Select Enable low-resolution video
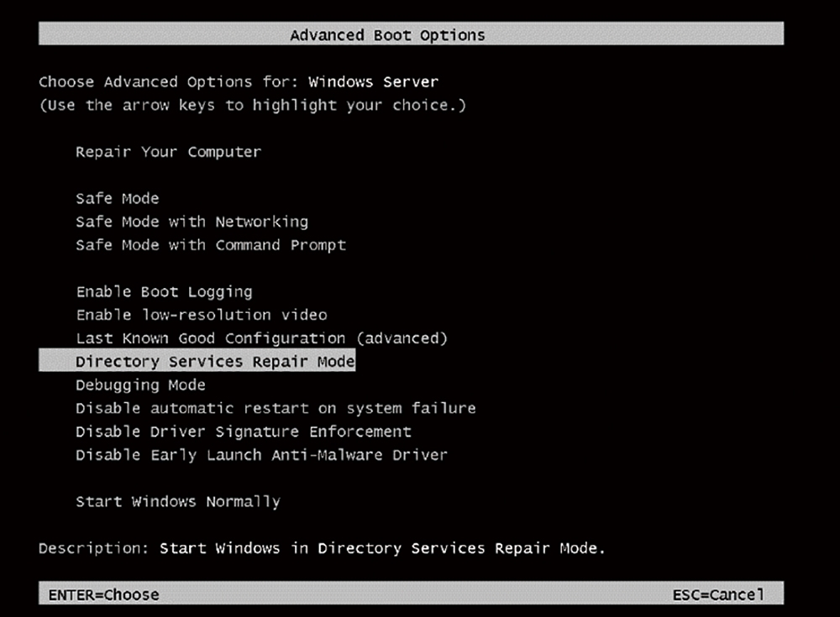 202,315
